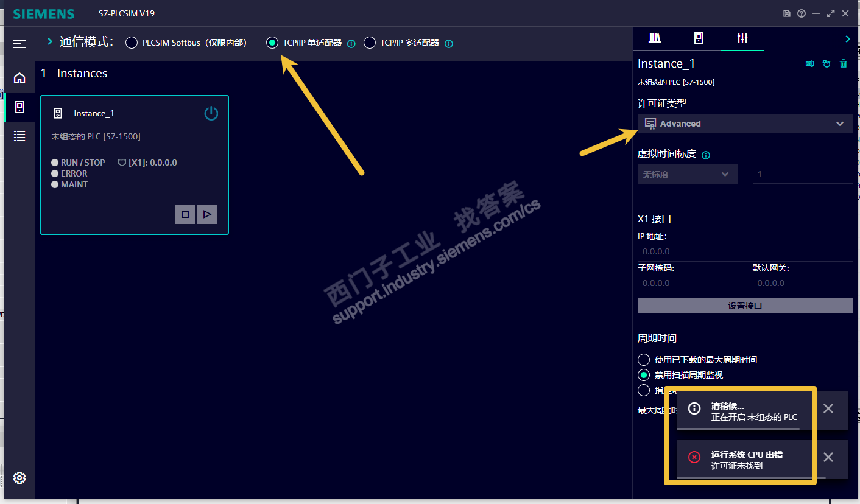Screen dimensions: 860x504
Task: Open the hamburger navigation menu
Action: pos(19,44)
